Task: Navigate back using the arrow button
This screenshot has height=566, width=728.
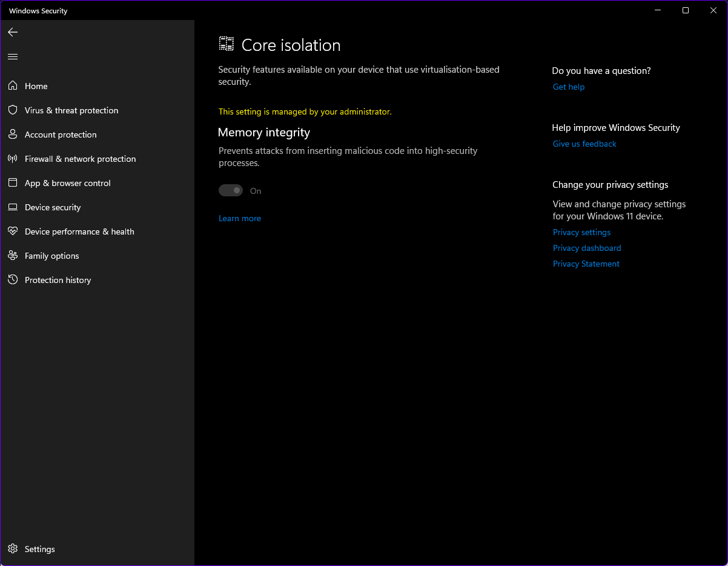Action: click(x=13, y=32)
